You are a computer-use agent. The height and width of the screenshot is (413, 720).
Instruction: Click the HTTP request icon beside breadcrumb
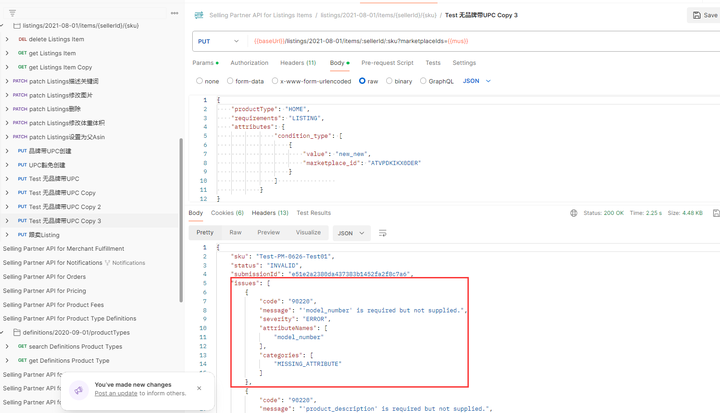(x=199, y=15)
